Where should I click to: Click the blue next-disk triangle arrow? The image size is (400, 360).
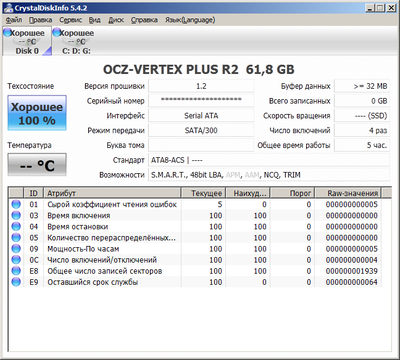(x=47, y=51)
